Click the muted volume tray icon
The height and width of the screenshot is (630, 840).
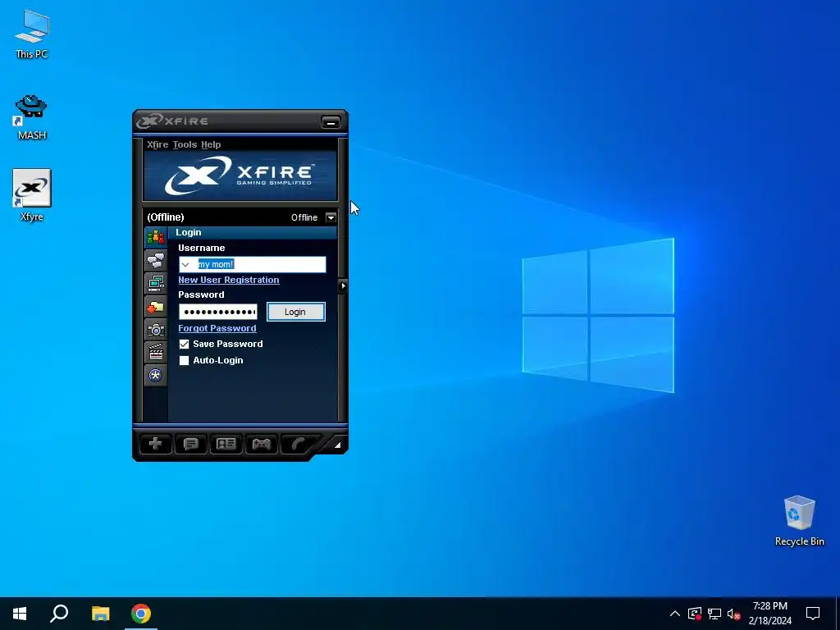pyautogui.click(x=734, y=614)
